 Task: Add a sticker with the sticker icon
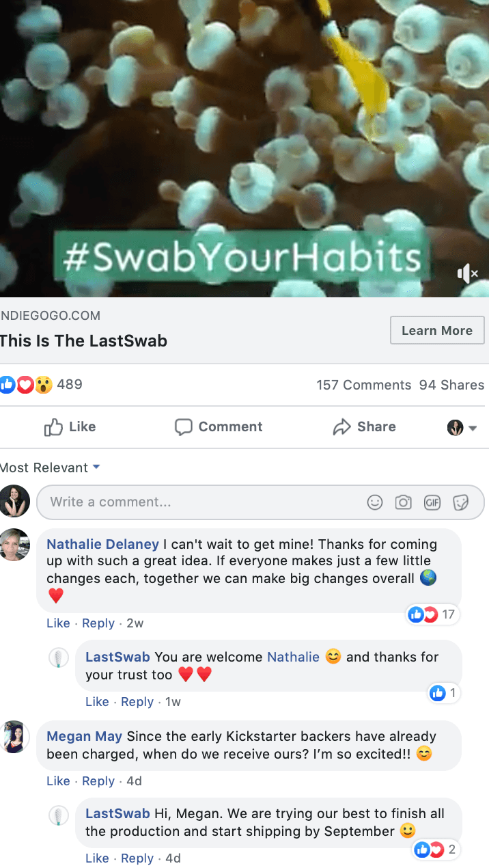click(x=461, y=502)
